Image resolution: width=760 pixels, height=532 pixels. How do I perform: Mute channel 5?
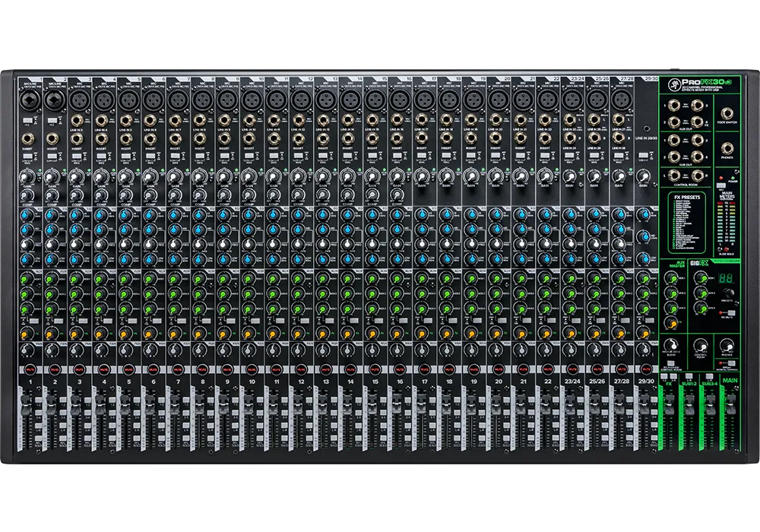tap(129, 369)
